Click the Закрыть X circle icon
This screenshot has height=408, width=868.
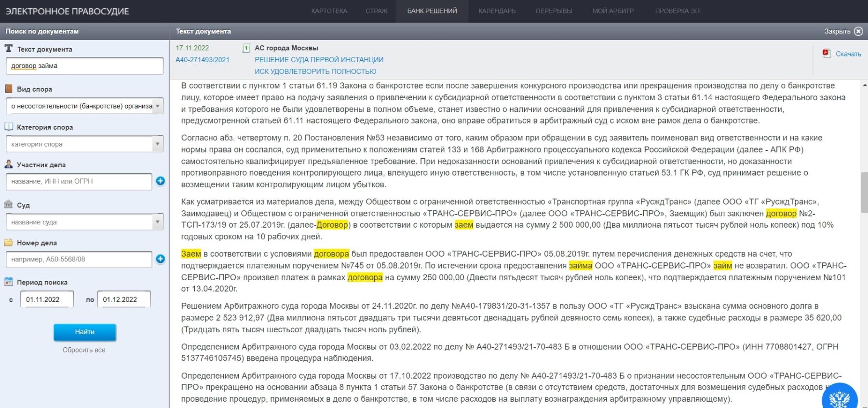[x=858, y=31]
